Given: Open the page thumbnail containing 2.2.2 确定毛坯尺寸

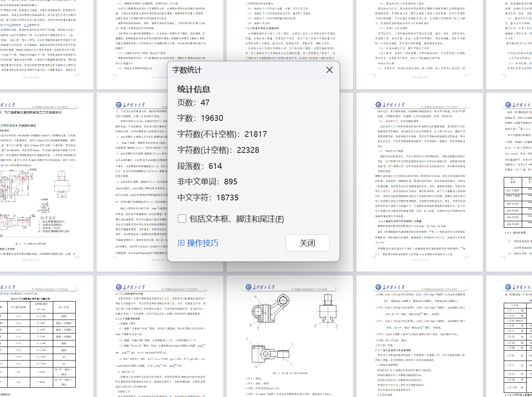Looking at the screenshot, I should (419, 182).
